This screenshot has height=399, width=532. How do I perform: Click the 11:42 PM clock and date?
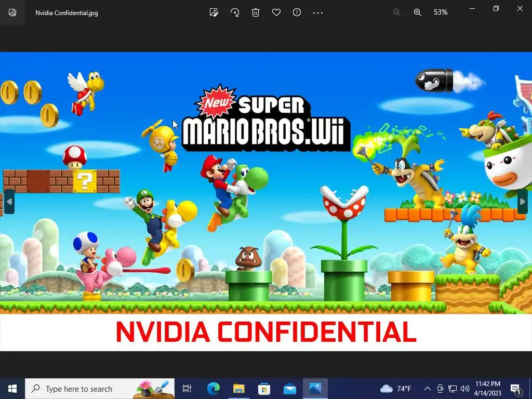[x=487, y=389]
